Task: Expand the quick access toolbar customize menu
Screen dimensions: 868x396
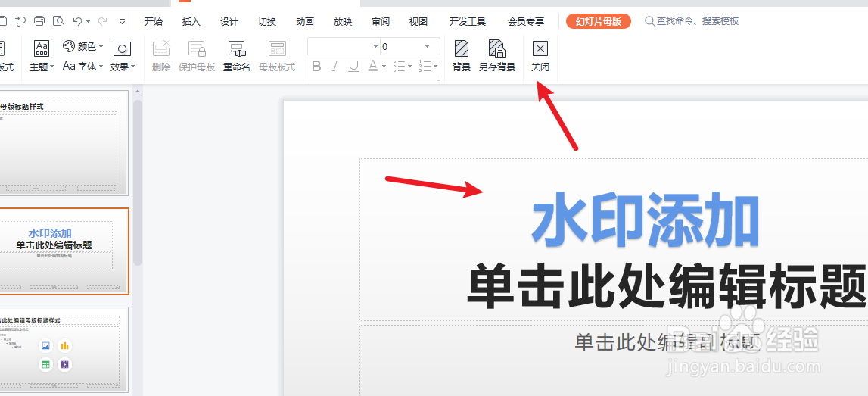Action: [x=123, y=22]
